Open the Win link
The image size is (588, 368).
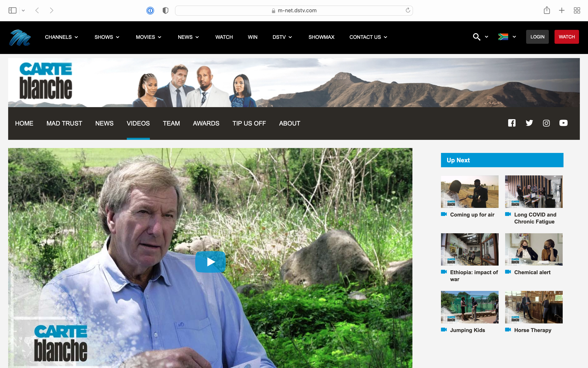click(x=252, y=37)
